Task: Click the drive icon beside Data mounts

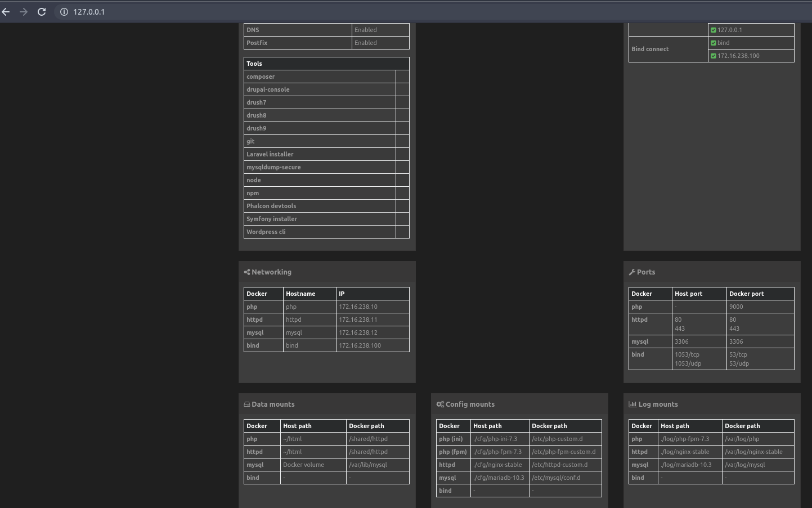Action: (x=246, y=404)
